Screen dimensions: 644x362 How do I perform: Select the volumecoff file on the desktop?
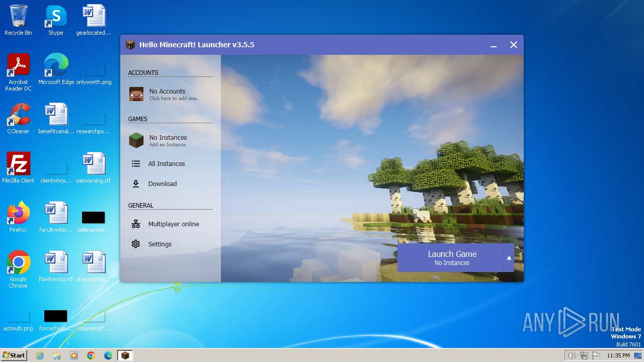point(94,321)
